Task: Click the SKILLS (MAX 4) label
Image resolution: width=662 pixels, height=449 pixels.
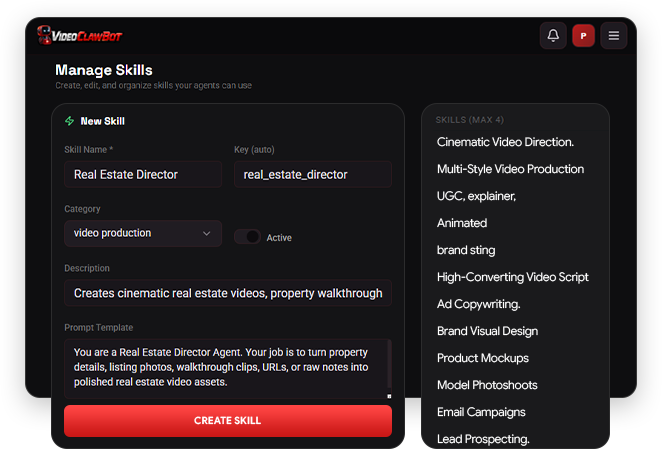Action: (469, 120)
